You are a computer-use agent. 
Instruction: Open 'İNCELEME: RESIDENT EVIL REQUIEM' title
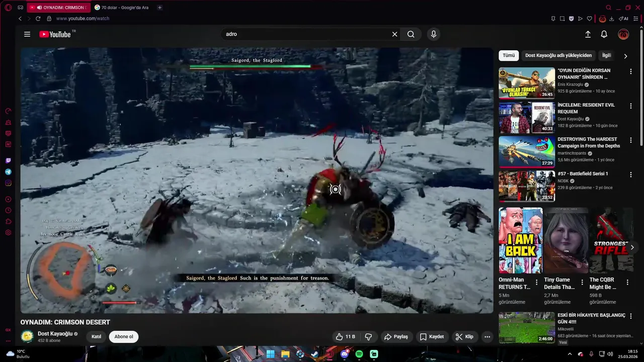586,108
